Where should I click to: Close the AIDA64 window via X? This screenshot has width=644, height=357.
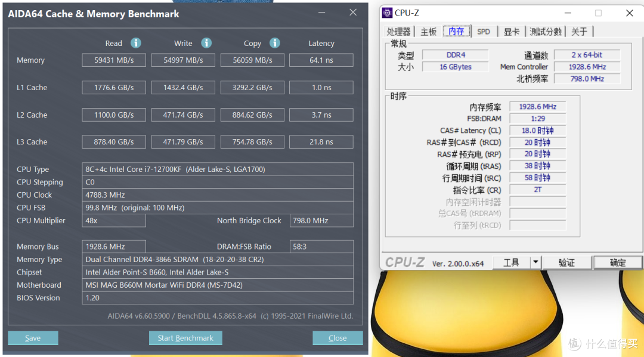coord(353,13)
